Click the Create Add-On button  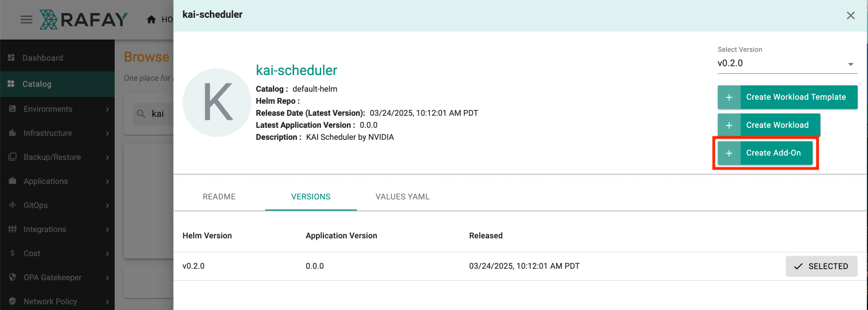click(765, 153)
